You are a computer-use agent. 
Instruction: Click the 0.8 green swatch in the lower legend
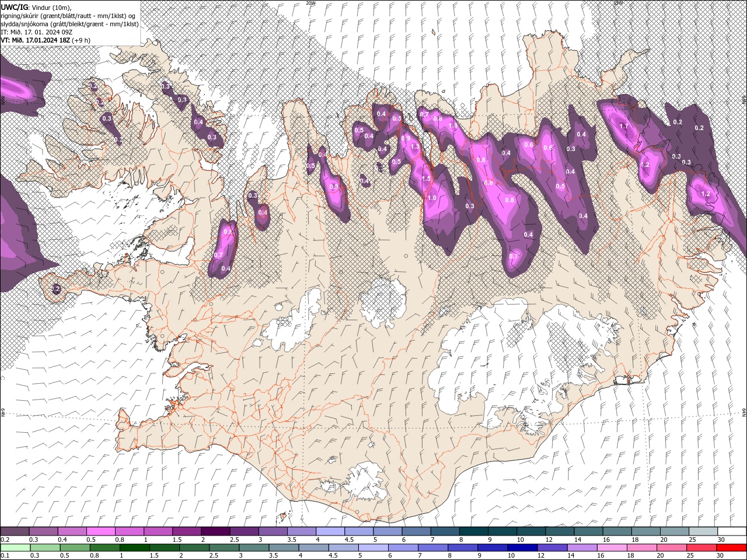coord(105,548)
